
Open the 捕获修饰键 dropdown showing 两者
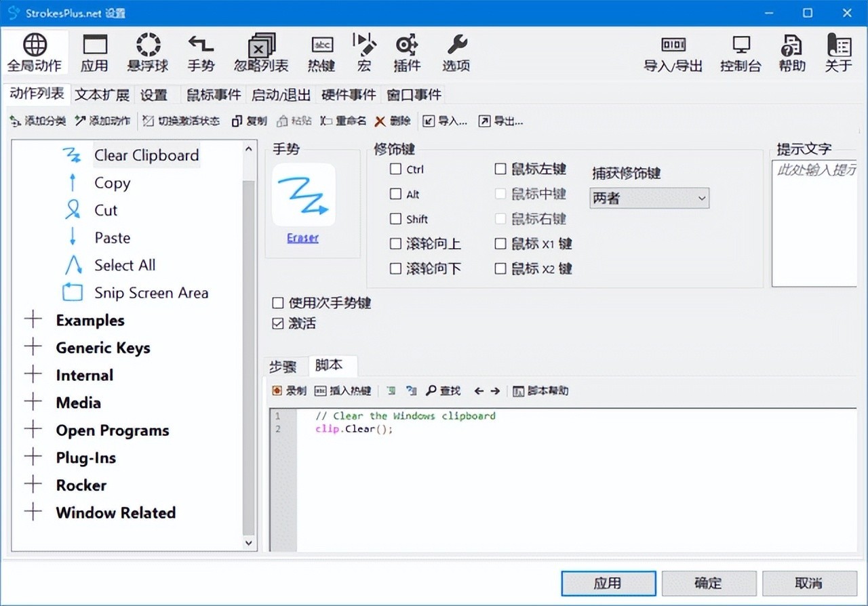coord(650,198)
